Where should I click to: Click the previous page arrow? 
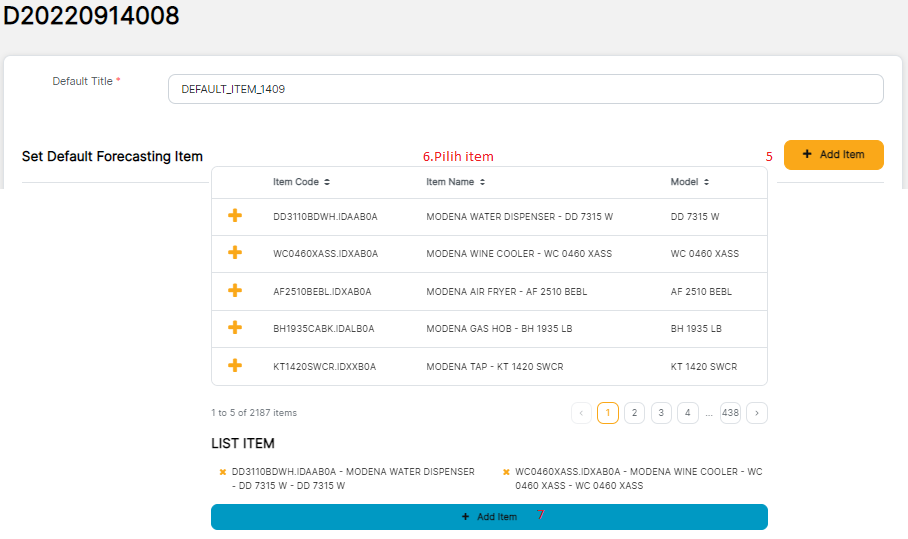(x=581, y=413)
